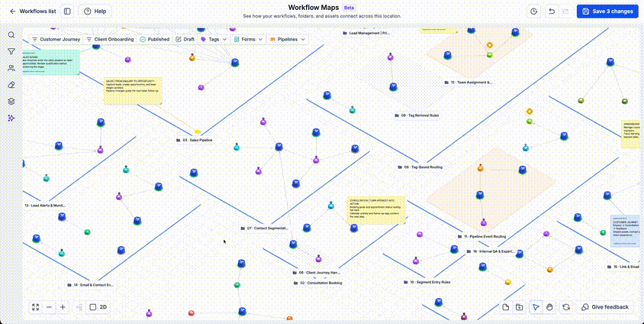Click the undo arrow icon
Viewport: 644px width, 324px height.
pos(552,11)
